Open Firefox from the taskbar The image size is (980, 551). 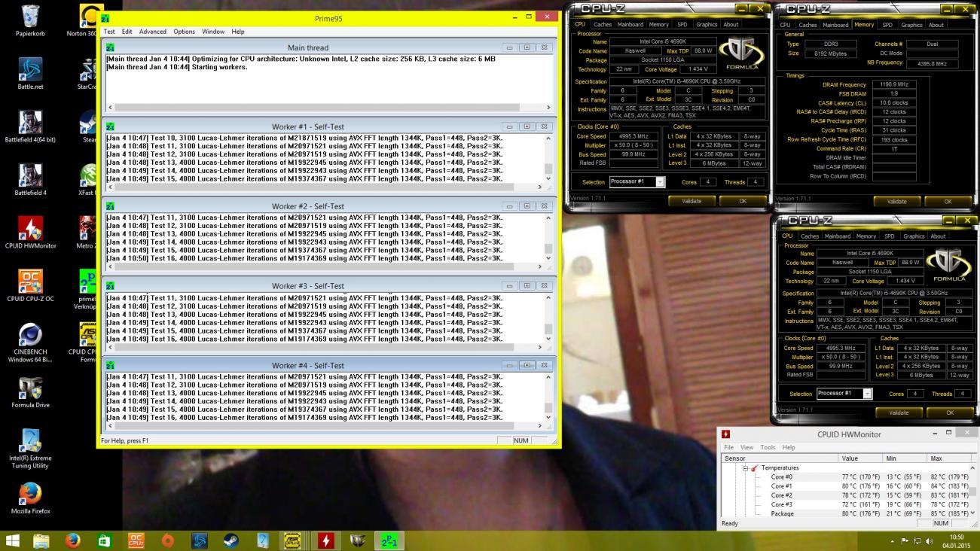[73, 540]
